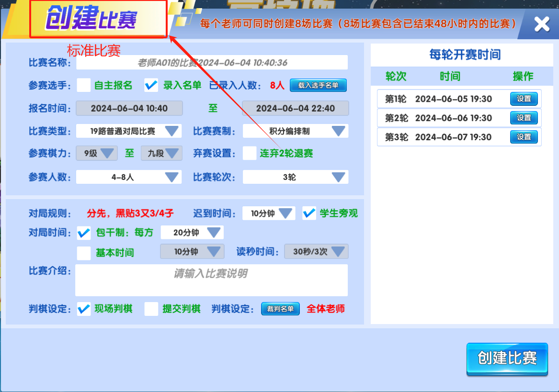The image size is (559, 392).
Task: Enable the 提交判棋 checkbox
Action: coord(151,309)
